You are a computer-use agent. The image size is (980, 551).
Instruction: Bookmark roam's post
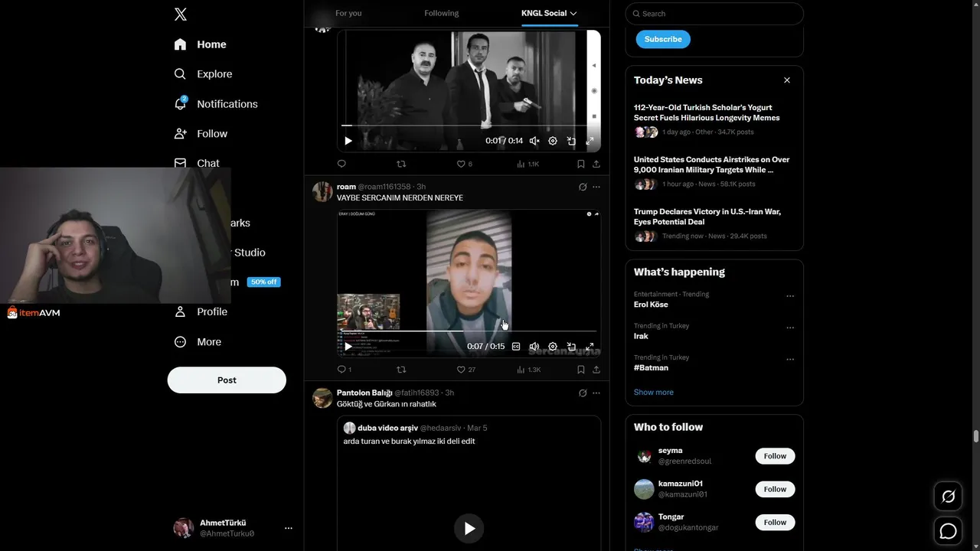point(581,370)
